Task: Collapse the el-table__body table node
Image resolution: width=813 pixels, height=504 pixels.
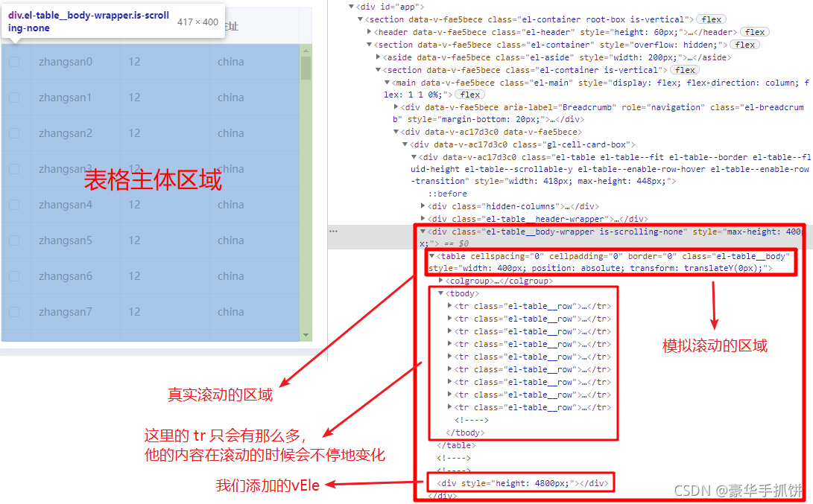Action: click(x=431, y=256)
